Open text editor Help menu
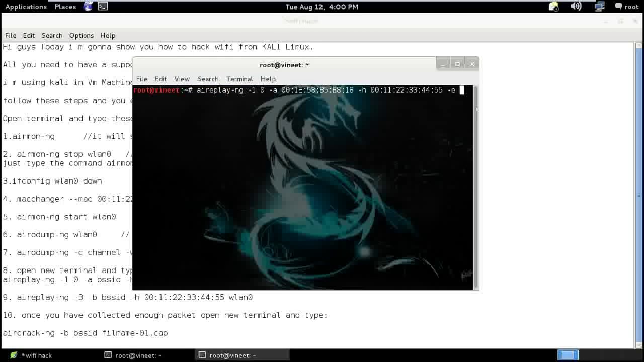This screenshot has height=362, width=644. coord(108,35)
